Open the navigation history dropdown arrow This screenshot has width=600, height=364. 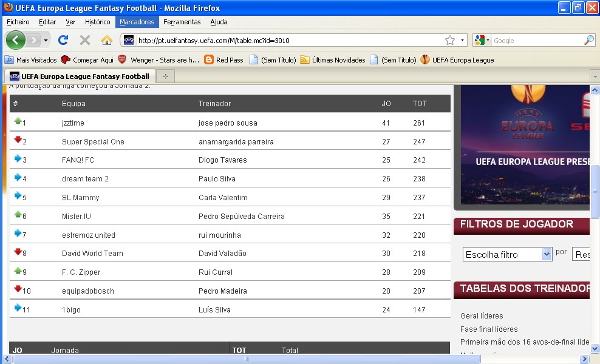[46, 40]
